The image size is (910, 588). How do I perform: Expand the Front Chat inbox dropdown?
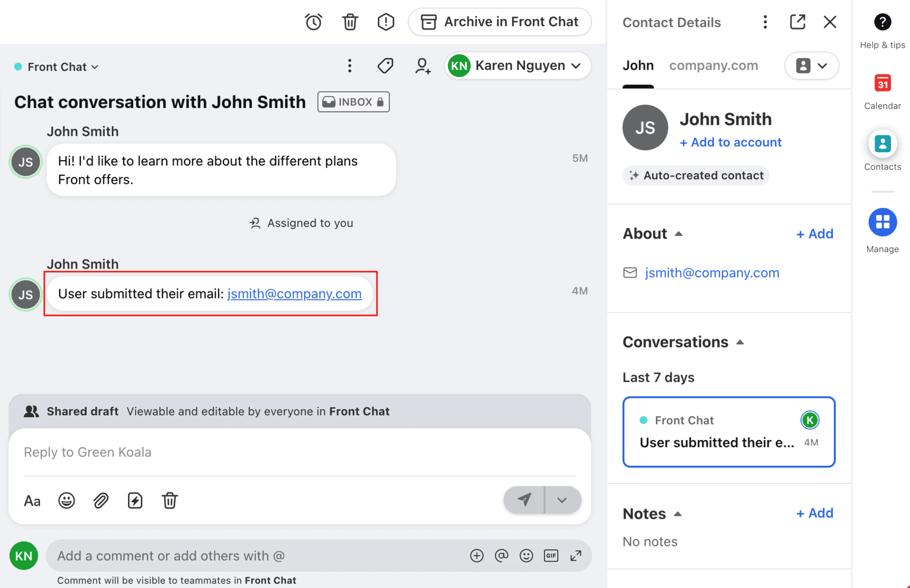pos(57,67)
